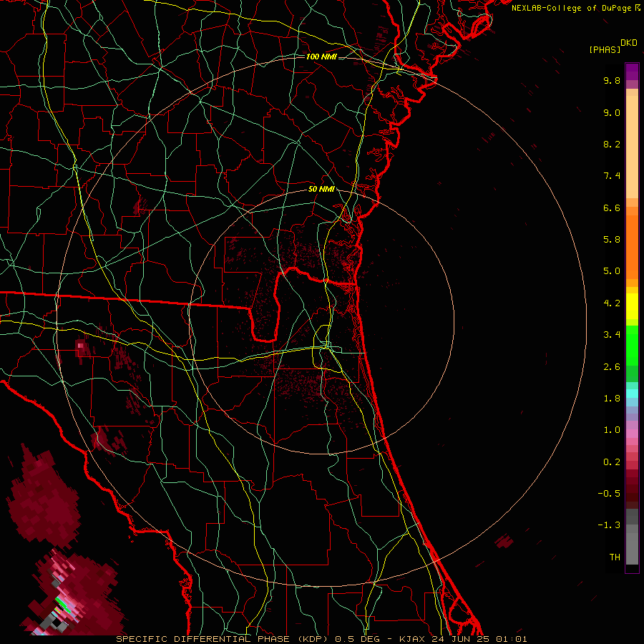This screenshot has width=644, height=644.
Task: Click the [PHAS] label near legend
Action: (x=605, y=49)
